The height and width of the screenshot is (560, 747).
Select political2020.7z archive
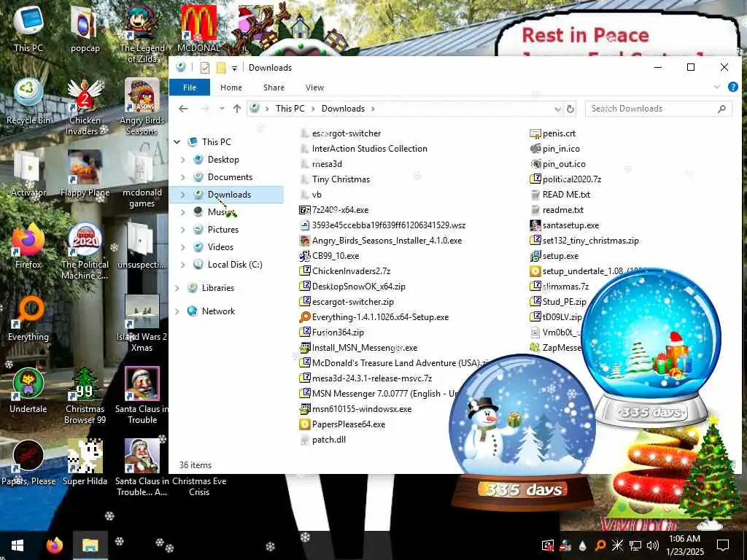[x=565, y=179]
